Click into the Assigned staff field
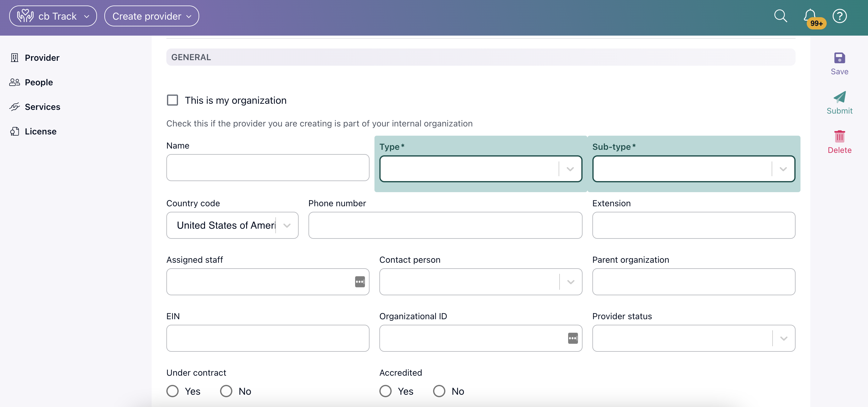Image resolution: width=868 pixels, height=407 pixels. pyautogui.click(x=268, y=282)
